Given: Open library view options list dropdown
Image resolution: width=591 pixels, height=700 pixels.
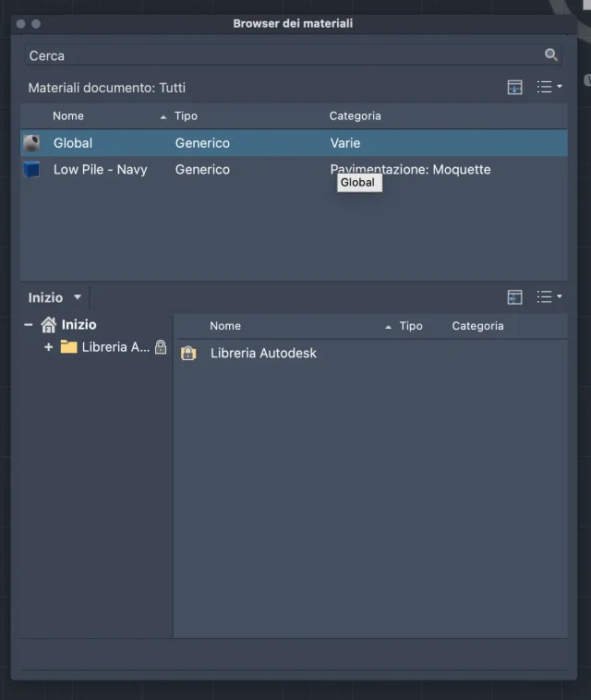Looking at the screenshot, I should click(x=549, y=296).
